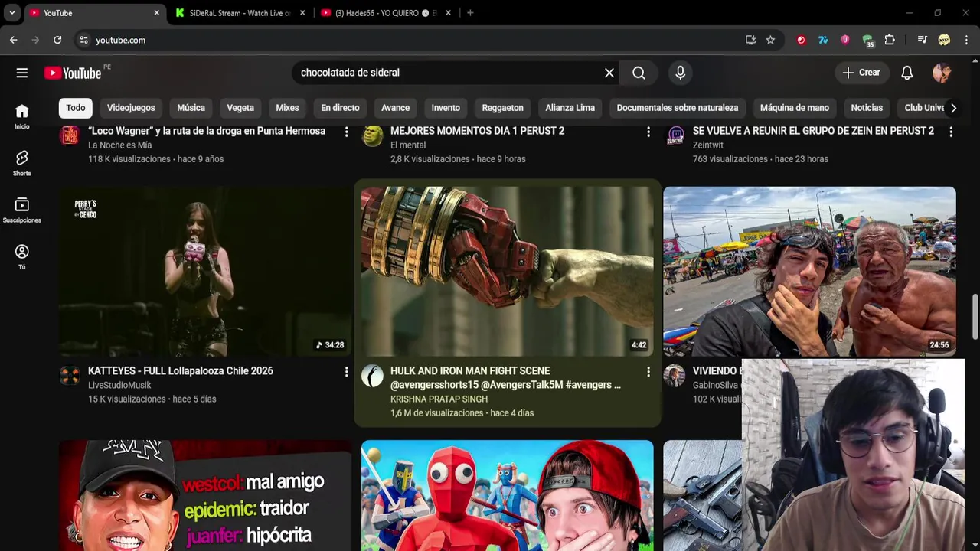Select the Todo filter chip
Viewport: 980px width, 551px height.
point(76,108)
